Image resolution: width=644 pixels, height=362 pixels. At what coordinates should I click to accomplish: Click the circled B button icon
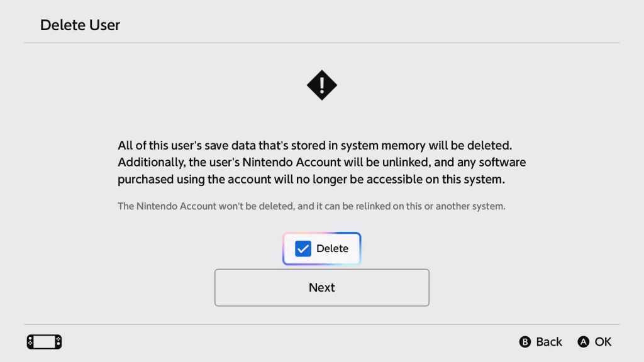click(x=525, y=342)
